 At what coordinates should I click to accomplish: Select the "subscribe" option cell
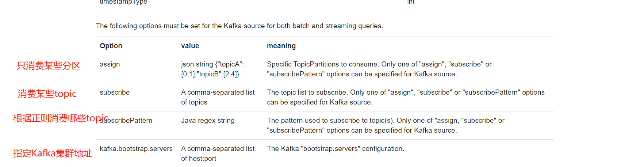coord(115,92)
